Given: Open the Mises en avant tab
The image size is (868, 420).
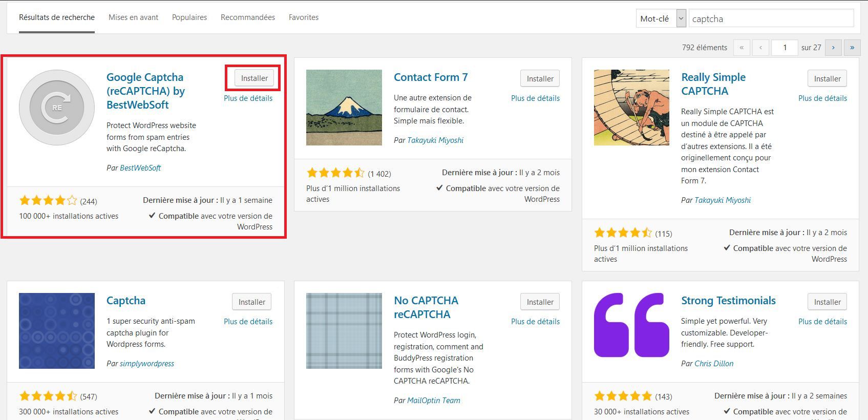Looking at the screenshot, I should [133, 17].
